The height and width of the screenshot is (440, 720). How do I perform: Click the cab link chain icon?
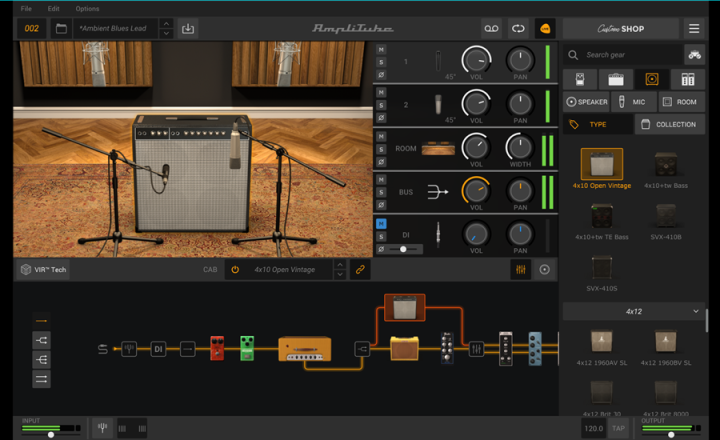pos(360,270)
